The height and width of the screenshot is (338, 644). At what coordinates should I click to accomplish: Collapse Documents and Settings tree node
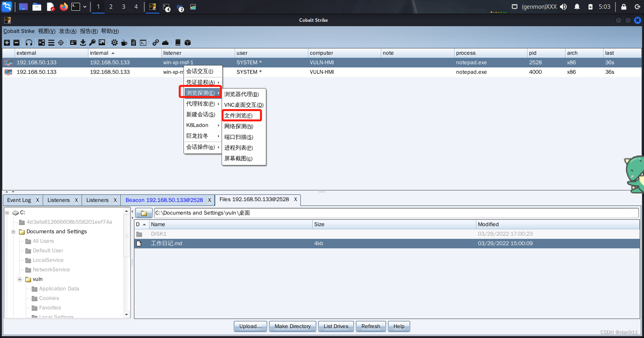point(13,232)
